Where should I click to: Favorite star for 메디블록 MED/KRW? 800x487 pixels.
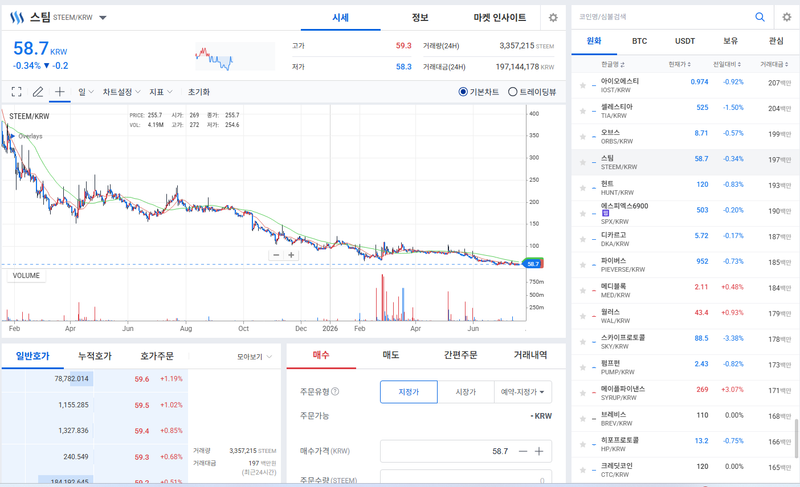point(583,291)
